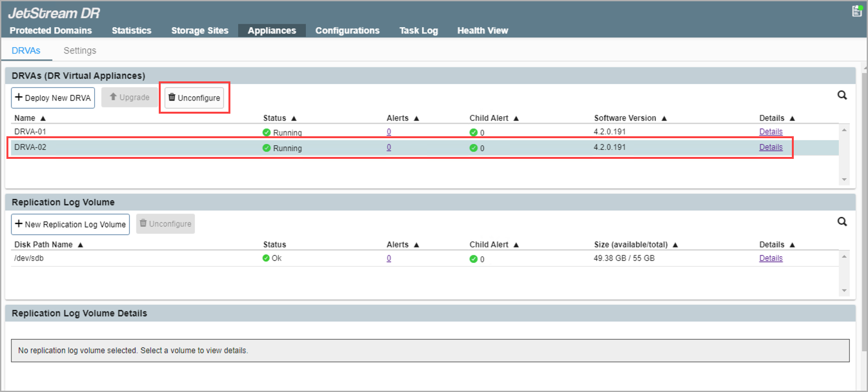Screen dimensions: 868x392
Task: Sort DRVAs by Name column arrow
Action: pos(43,119)
